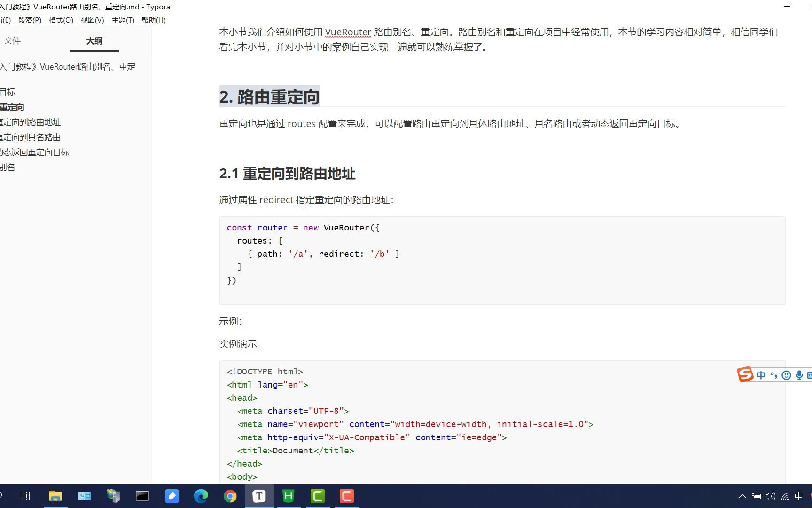812x508 pixels.
Task: Open the ID card app taskbar icon
Action: [x=85, y=496]
